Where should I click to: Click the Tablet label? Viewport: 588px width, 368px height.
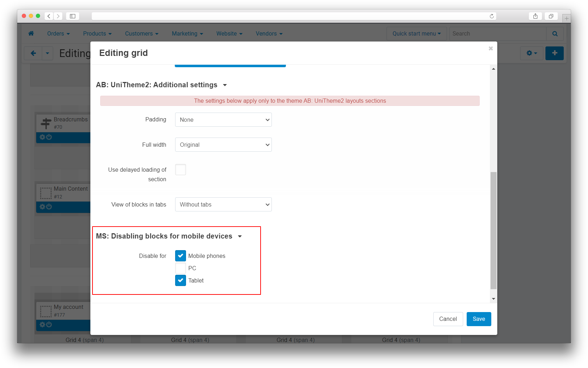coord(196,280)
